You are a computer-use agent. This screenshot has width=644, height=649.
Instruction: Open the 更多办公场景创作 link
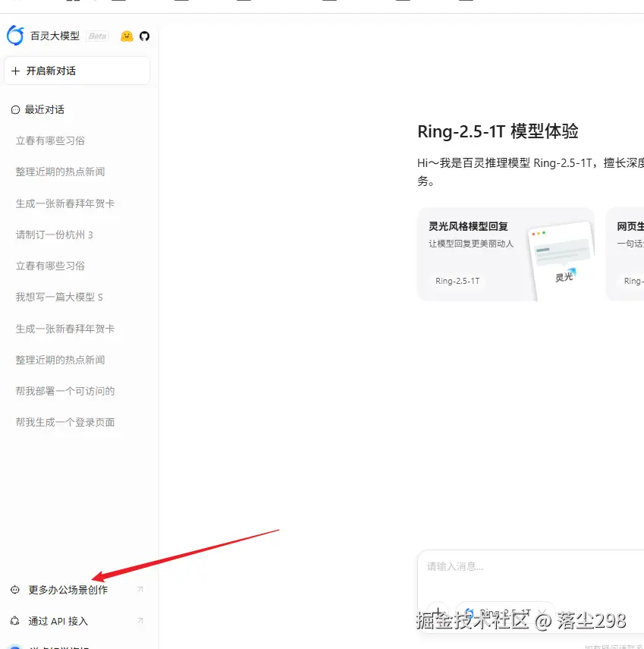coord(68,590)
